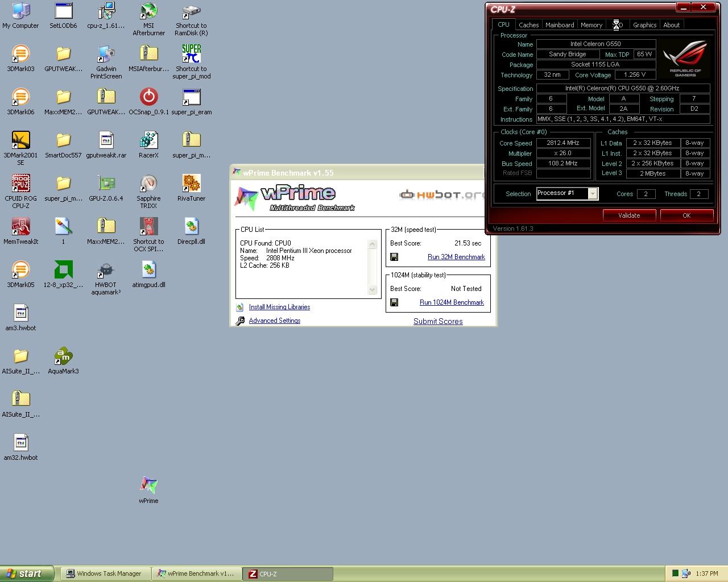Open MemTweakIt desktop icon
This screenshot has height=582, width=728.
click(20, 232)
